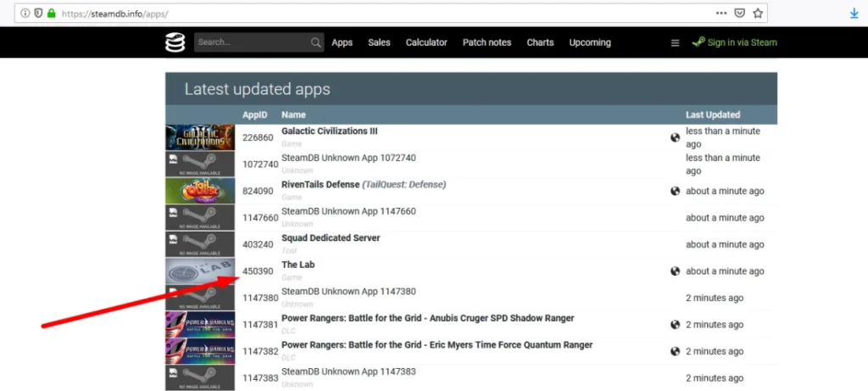Click SteamDB Unknown App 1072740

348,158
